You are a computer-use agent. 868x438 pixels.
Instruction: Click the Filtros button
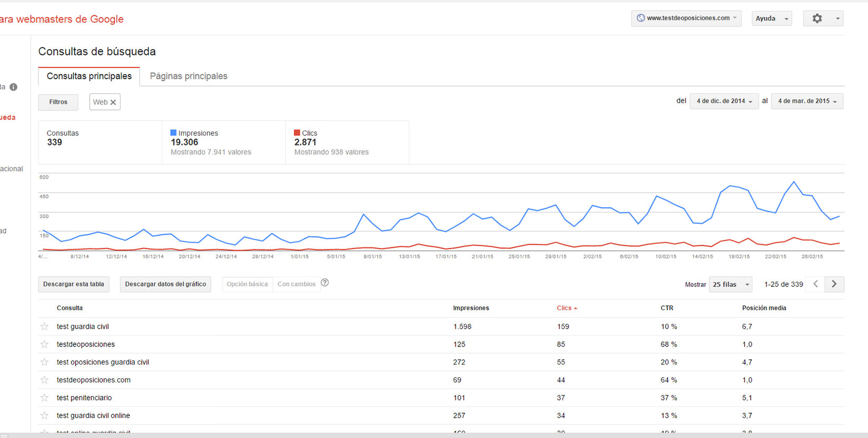point(58,102)
